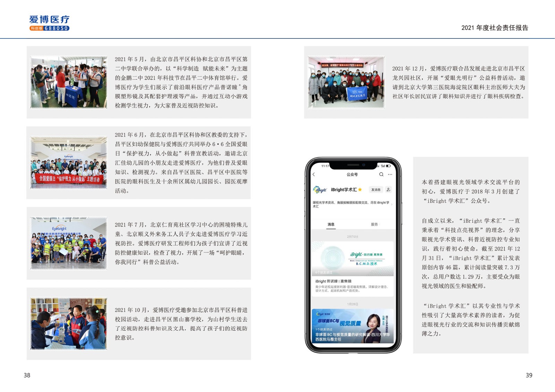Click the yellow star next to iBright学术汇
The width and height of the screenshot is (555, 392).
[x=360, y=190]
